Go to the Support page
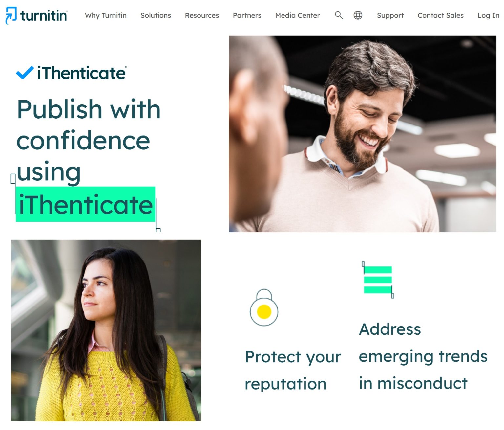 (x=390, y=15)
